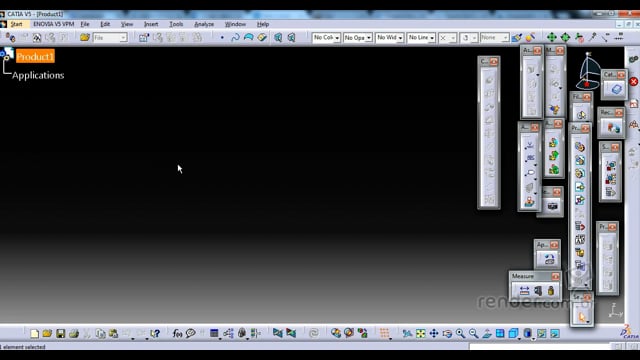Open the Formula f(x) tool

pyautogui.click(x=177, y=333)
